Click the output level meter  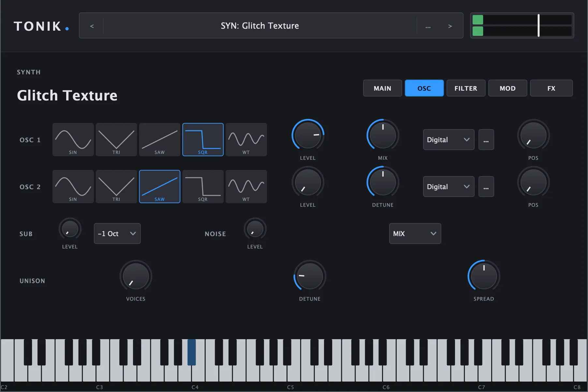pos(522,25)
